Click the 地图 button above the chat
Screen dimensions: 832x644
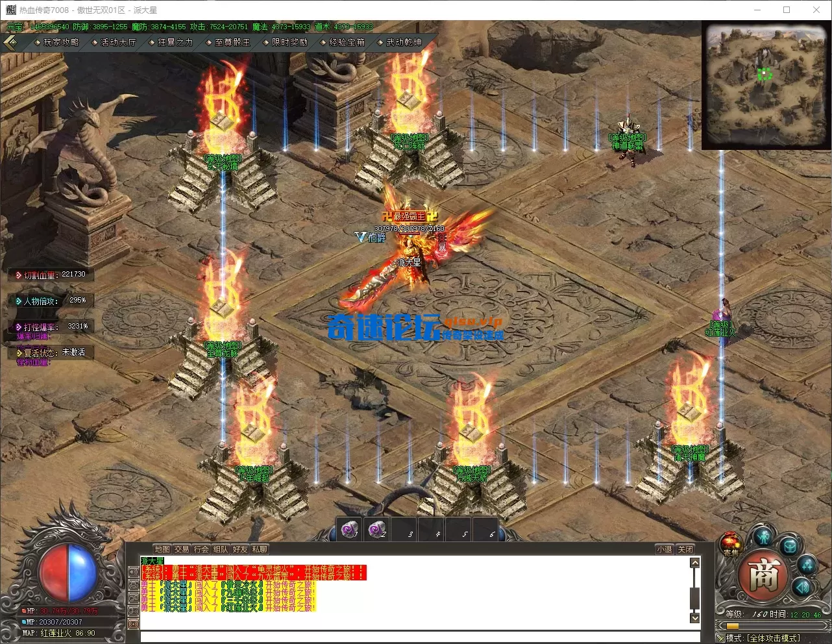point(162,549)
